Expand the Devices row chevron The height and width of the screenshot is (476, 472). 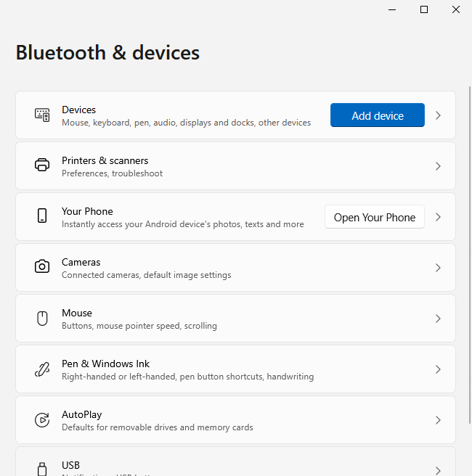pyautogui.click(x=438, y=115)
